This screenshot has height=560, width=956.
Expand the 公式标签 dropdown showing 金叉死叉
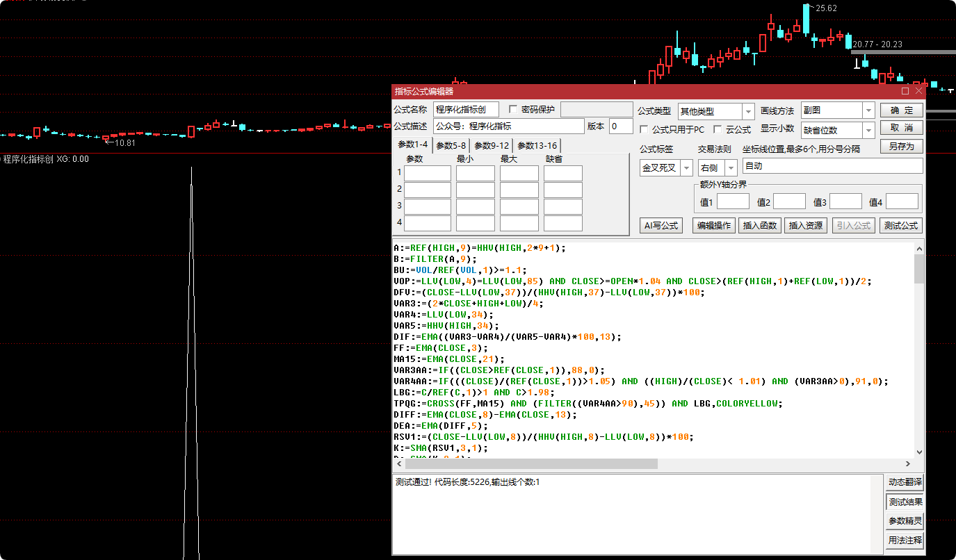(686, 167)
